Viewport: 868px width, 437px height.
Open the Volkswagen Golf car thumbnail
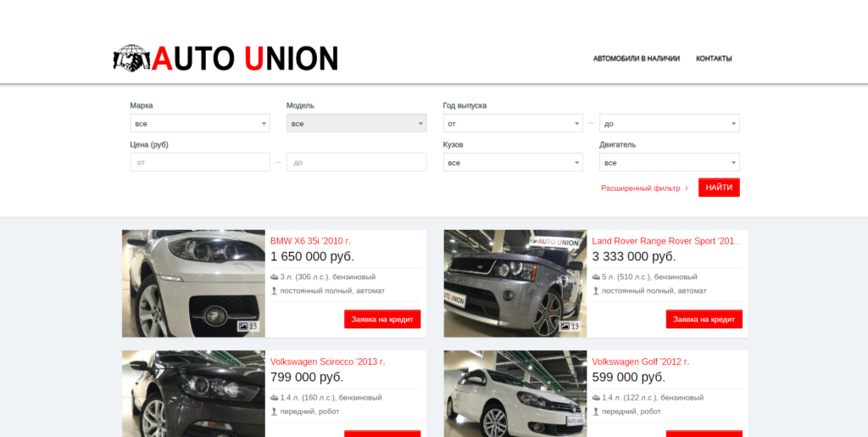tap(515, 393)
